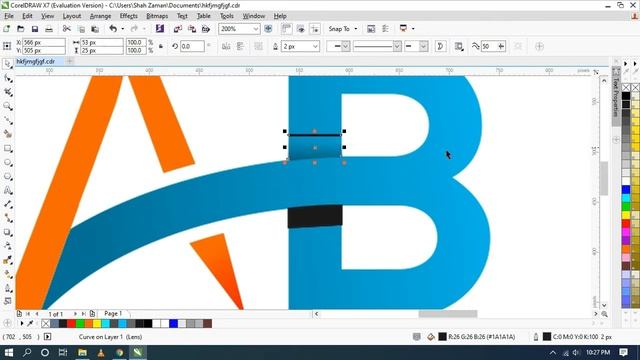The width and height of the screenshot is (640, 360).
Task: Select the Polygon tool
Action: click(7, 176)
